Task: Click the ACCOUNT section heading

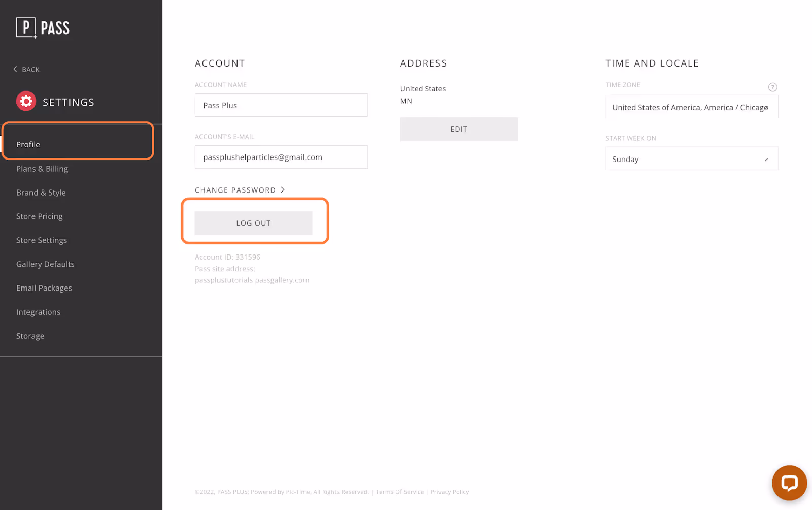Action: 220,63
